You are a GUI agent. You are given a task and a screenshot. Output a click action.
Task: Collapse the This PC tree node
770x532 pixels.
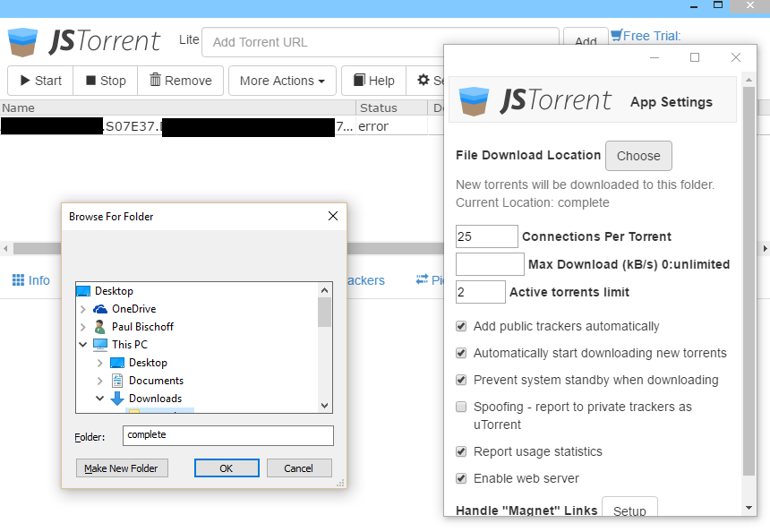[83, 344]
